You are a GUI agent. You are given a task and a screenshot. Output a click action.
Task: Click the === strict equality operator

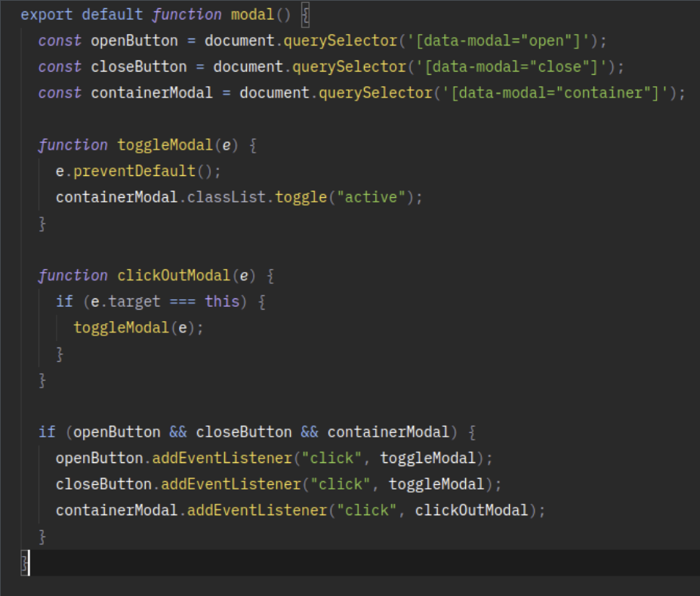pyautogui.click(x=182, y=301)
